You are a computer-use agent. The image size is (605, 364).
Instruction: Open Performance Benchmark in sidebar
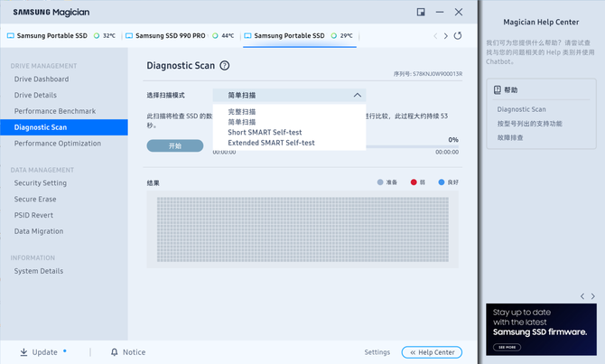point(55,111)
